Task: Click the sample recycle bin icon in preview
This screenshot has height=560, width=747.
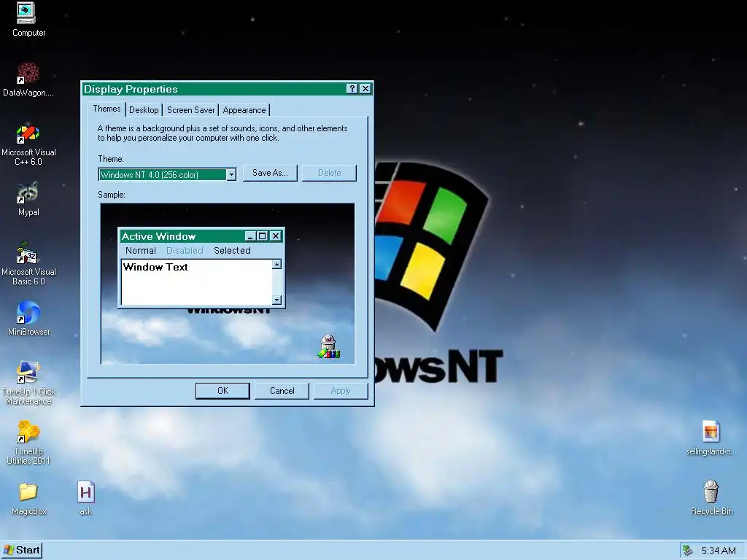Action: pos(329,346)
